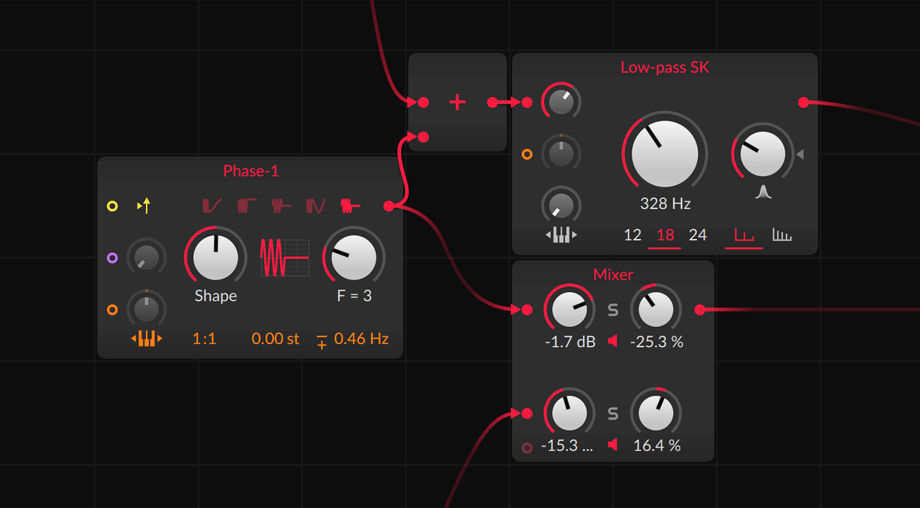Click the waveform display in Phase-1

click(284, 258)
